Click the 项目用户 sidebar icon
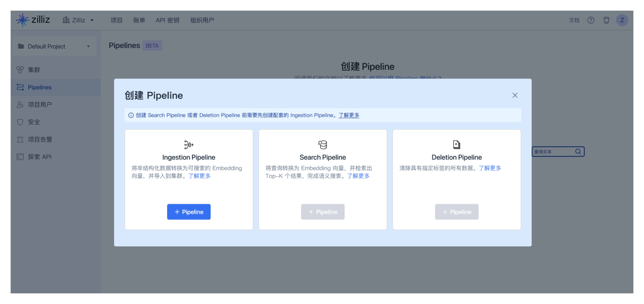Viewport: 644px width, 304px height. (20, 105)
